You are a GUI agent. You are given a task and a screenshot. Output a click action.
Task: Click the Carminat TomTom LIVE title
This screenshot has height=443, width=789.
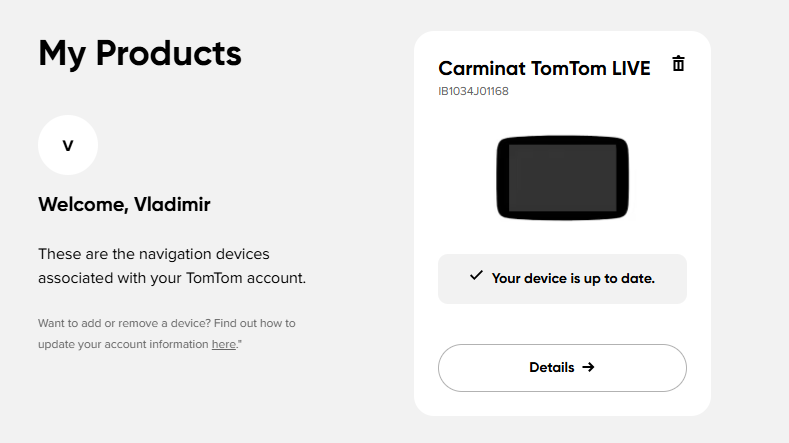tap(544, 68)
